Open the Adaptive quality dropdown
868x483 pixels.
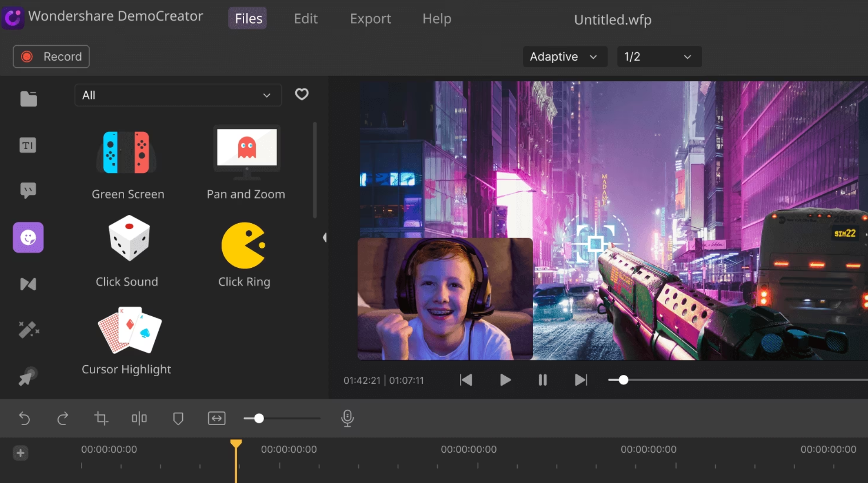(565, 56)
